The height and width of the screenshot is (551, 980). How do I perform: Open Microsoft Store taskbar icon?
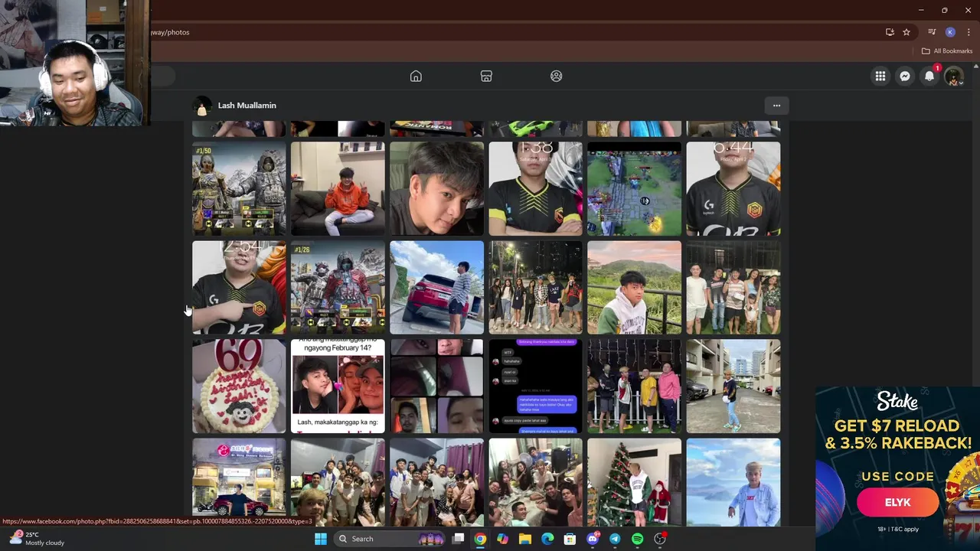coord(570,539)
